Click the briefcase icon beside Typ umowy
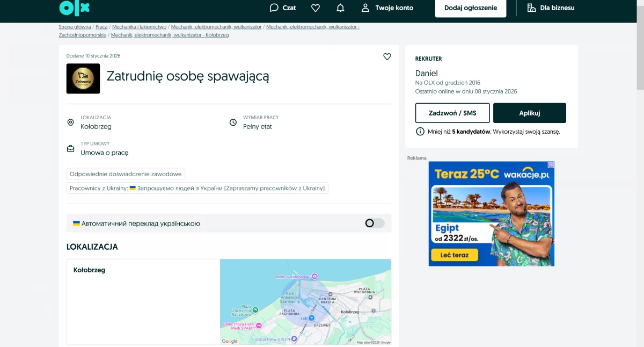This screenshot has width=644, height=347. (70, 149)
